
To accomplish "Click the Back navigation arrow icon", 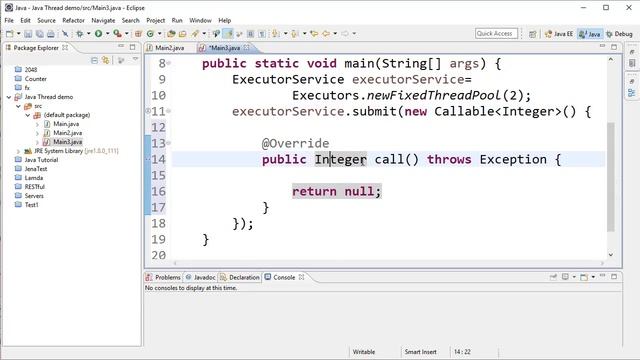I will coord(326,34).
